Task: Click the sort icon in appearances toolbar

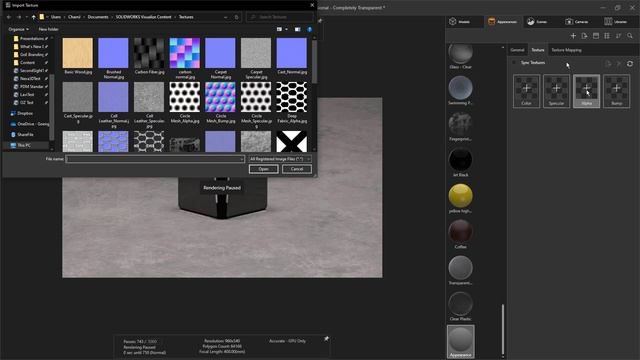Action: tap(618, 36)
